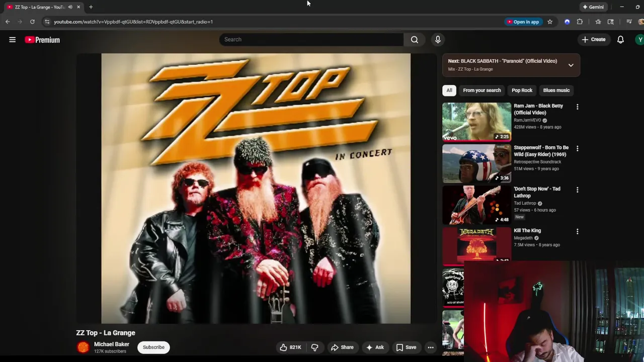
Task: Open the account avatar menu
Action: 639,39
